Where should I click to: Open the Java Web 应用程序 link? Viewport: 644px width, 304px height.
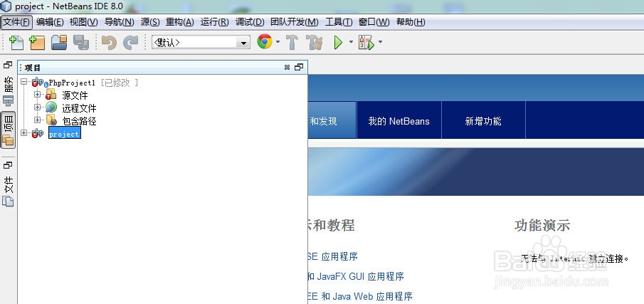(360, 295)
